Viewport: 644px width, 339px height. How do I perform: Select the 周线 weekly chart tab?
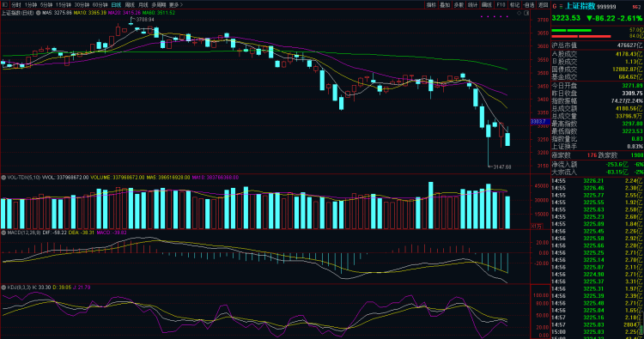(130, 5)
